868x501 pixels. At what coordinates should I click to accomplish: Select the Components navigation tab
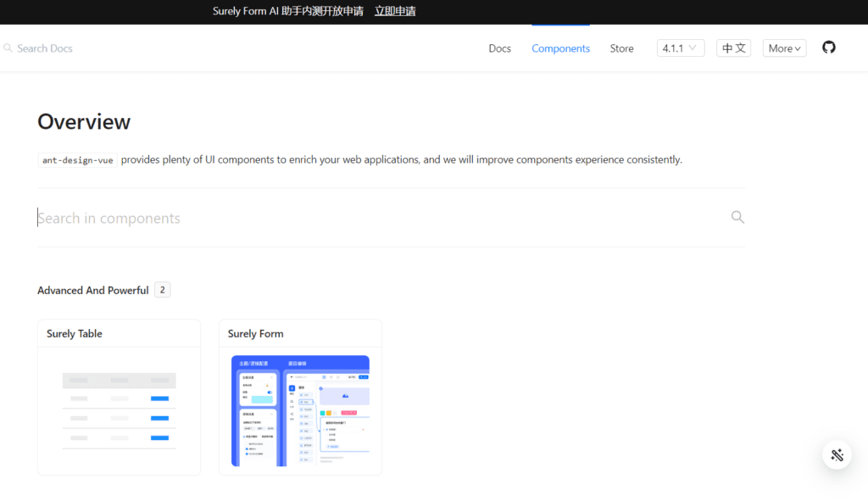tap(560, 48)
